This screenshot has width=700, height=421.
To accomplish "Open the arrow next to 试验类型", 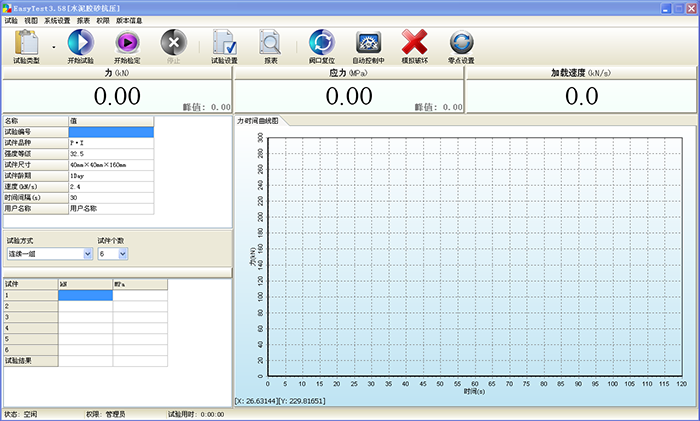I will [x=53, y=46].
